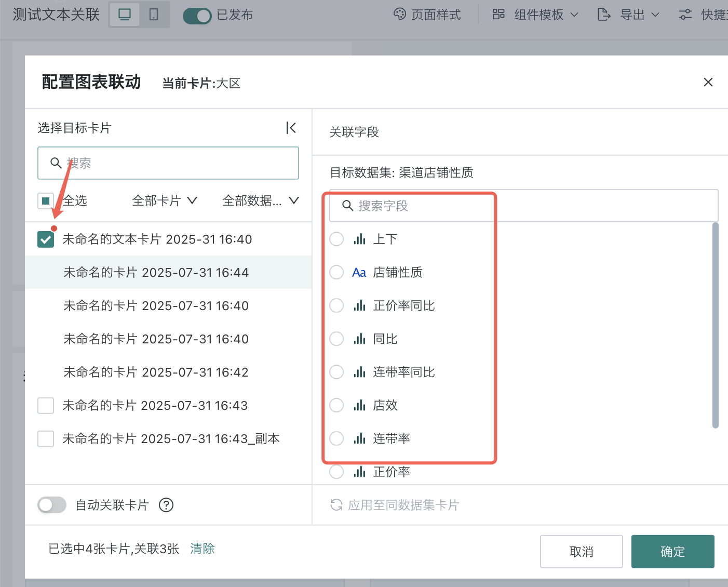728x587 pixels.
Task: Select the 店效 field radio button
Action: (336, 405)
